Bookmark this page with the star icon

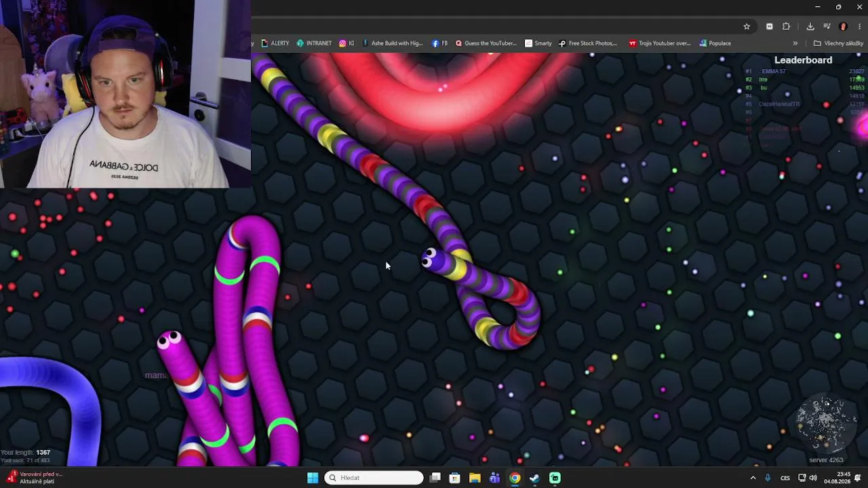747,26
